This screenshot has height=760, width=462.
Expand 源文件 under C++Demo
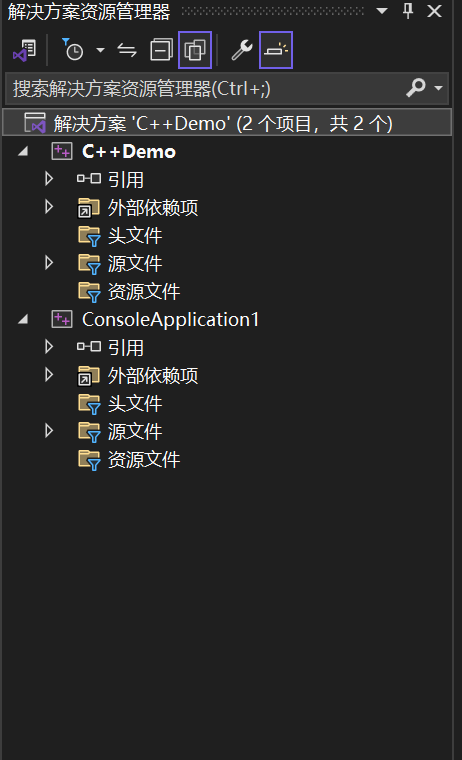point(48,263)
